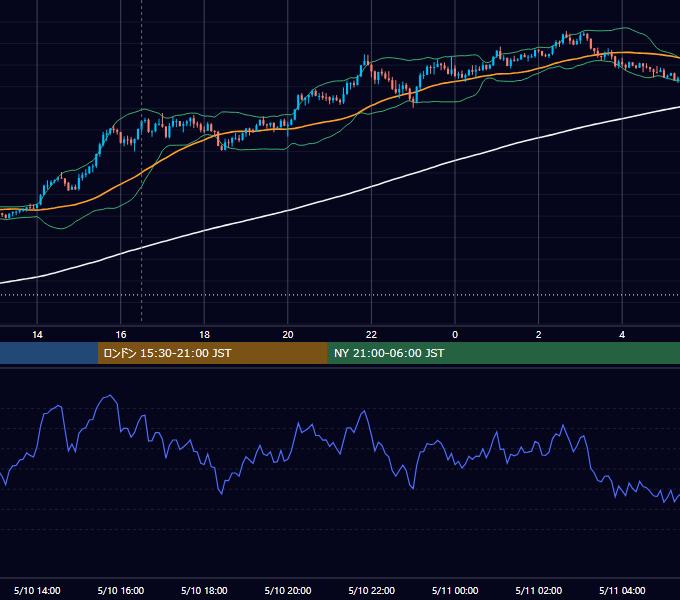The height and width of the screenshot is (600, 680).
Task: Click the "5/10 22:00" date label
Action: (x=372, y=590)
